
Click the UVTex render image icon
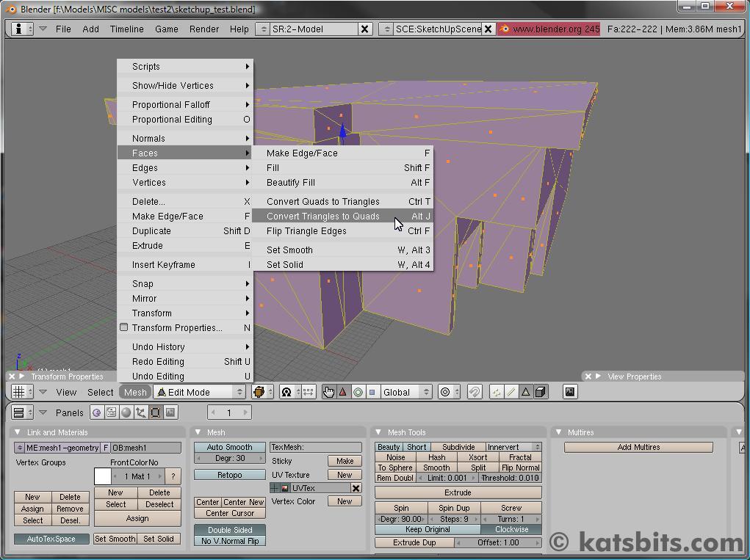[284, 488]
